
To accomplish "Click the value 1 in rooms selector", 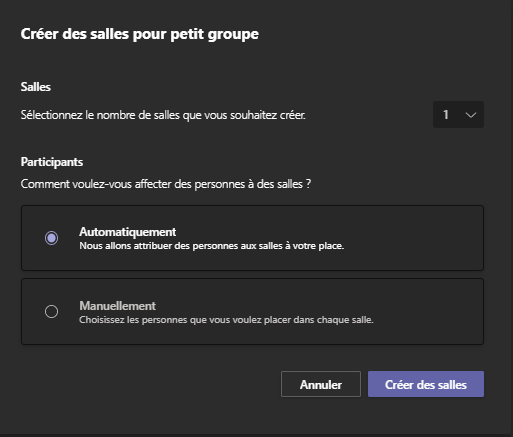I will 446,115.
